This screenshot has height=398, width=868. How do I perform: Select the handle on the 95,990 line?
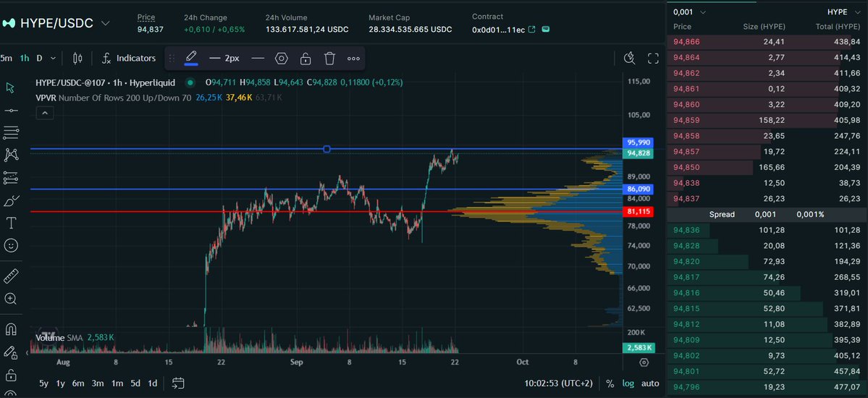click(326, 149)
